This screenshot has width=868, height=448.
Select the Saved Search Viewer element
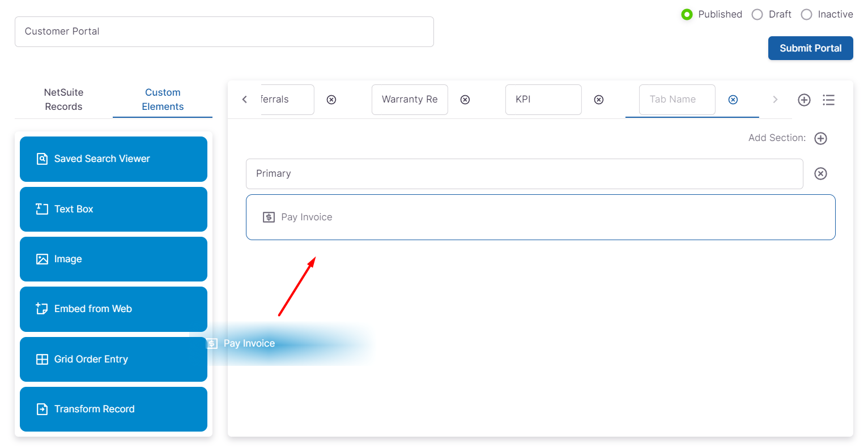(113, 159)
